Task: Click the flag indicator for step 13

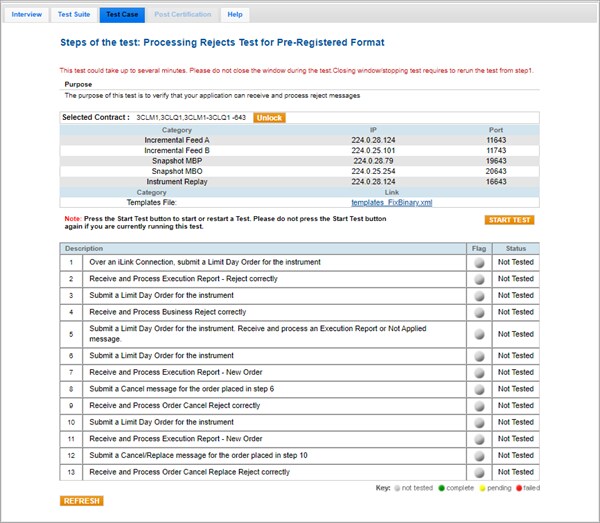Action: coord(480,472)
